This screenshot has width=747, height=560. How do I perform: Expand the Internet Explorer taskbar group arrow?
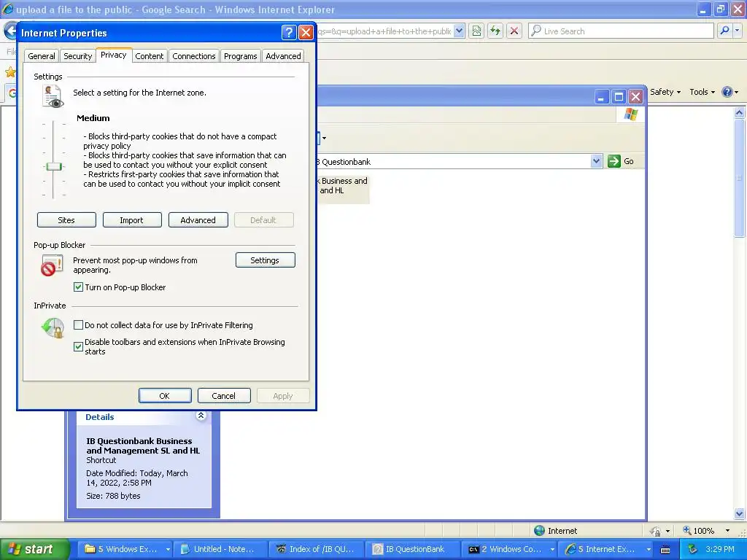click(649, 550)
